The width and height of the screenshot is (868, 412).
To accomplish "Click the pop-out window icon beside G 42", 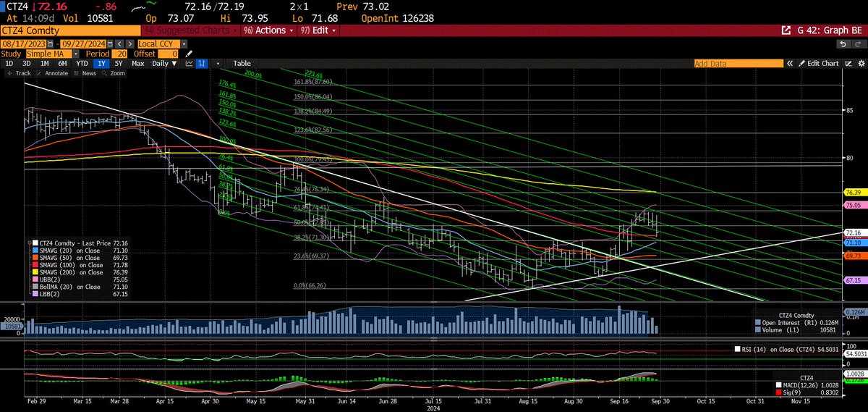I will (786, 30).
